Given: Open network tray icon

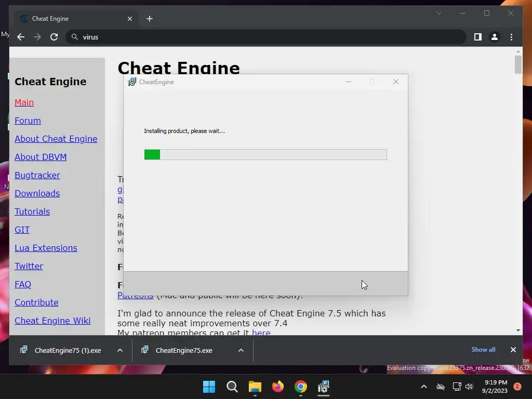Looking at the screenshot, I should pos(457,387).
